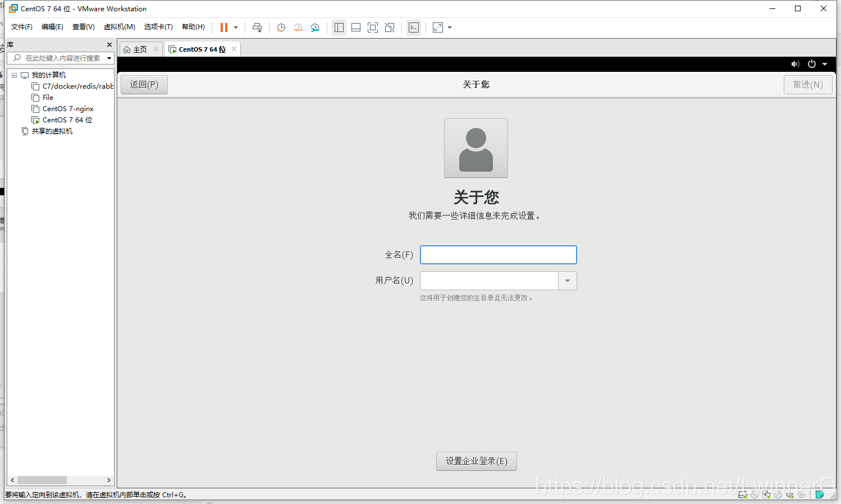Open the 查看(V) menu
Screen dimensions: 841x504
[83, 27]
